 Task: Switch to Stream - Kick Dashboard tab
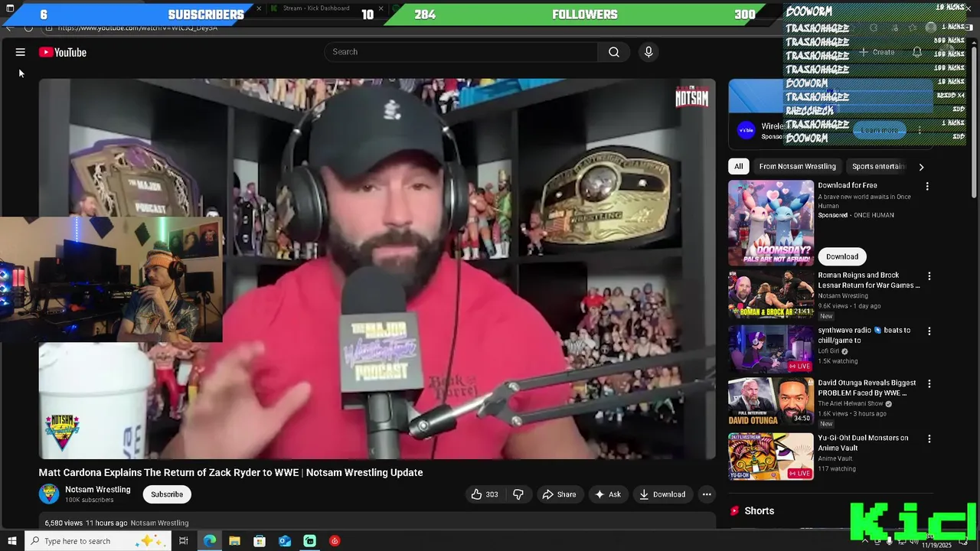coord(316,8)
